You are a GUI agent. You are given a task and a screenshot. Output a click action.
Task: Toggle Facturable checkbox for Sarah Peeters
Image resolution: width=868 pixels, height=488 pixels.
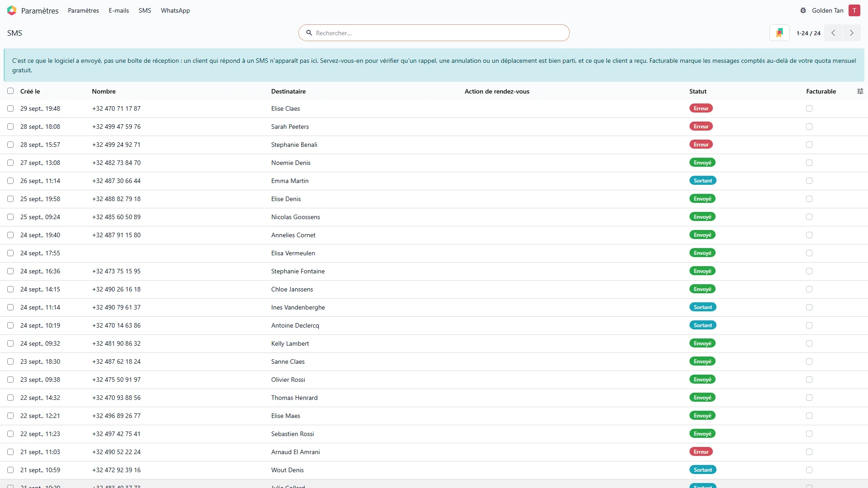[x=809, y=127]
